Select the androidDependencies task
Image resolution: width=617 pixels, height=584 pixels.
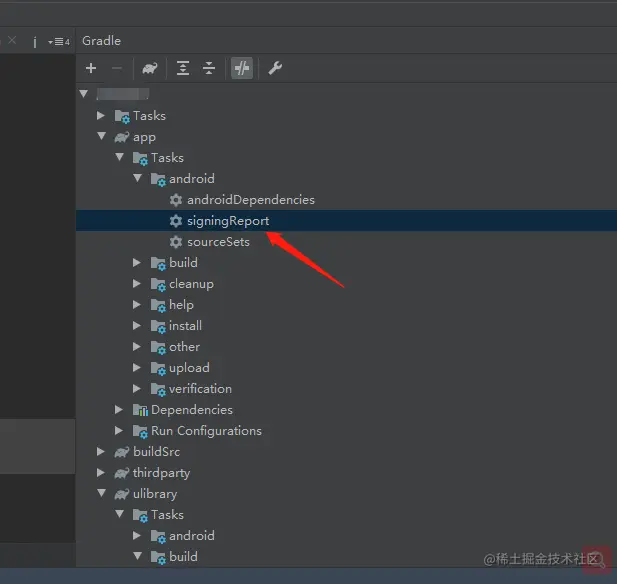[251, 200]
